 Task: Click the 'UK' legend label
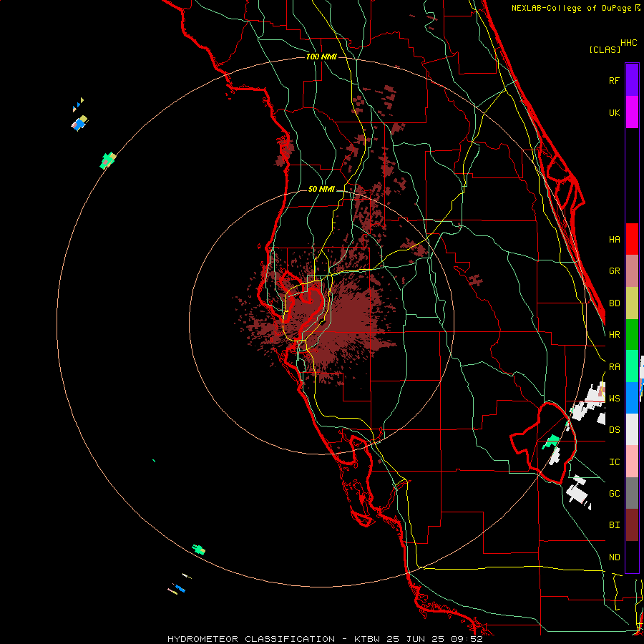coord(614,113)
